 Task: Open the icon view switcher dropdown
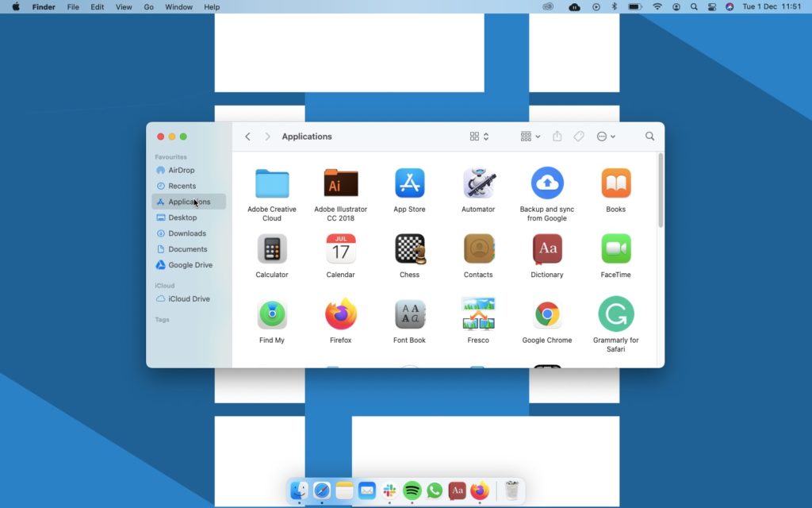click(x=479, y=137)
